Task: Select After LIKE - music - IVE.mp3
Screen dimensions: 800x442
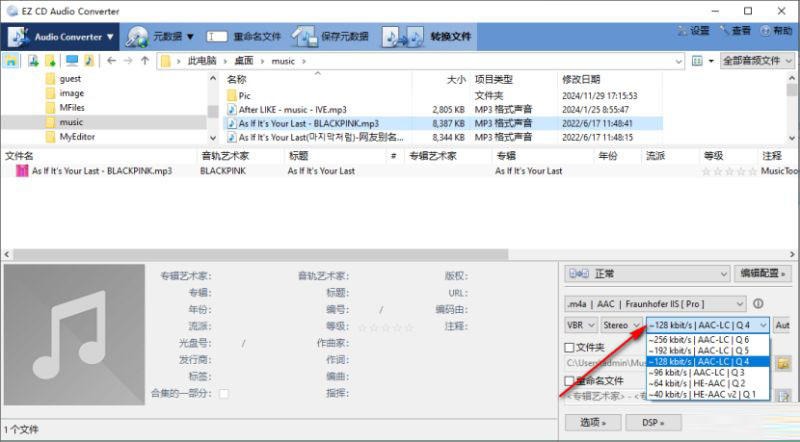Action: [292, 109]
